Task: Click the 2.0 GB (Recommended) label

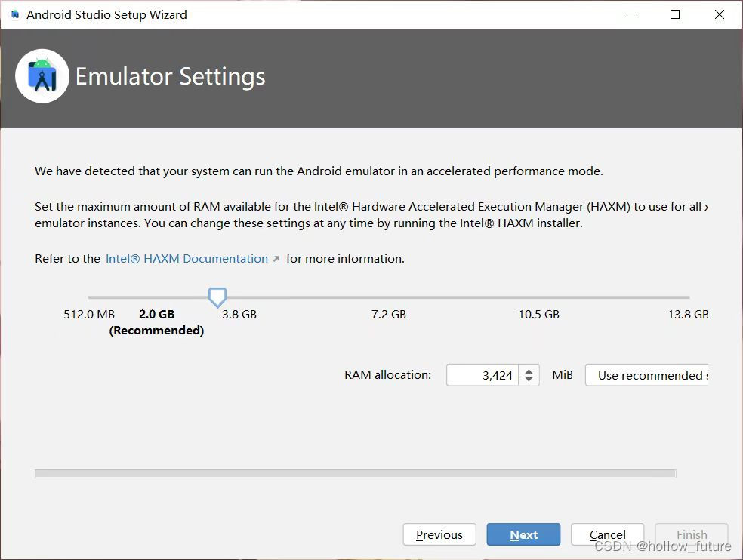Action: point(156,322)
